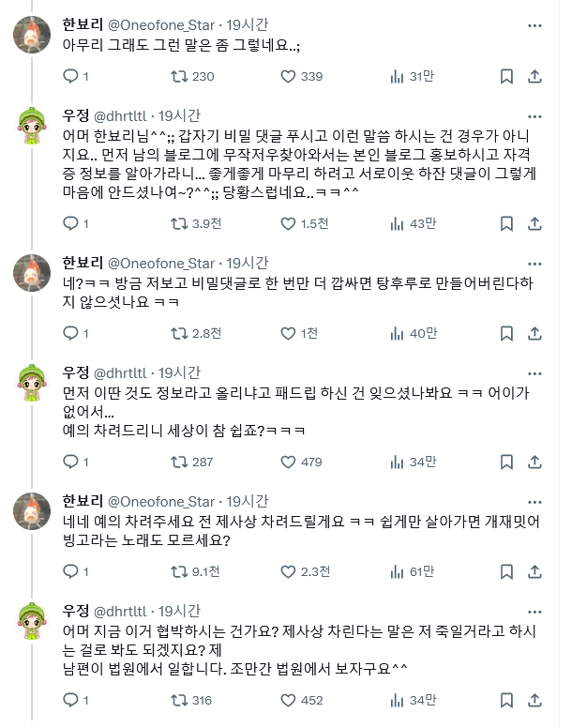View analytics showing 61만 views
The width and height of the screenshot is (572, 728).
click(x=397, y=571)
